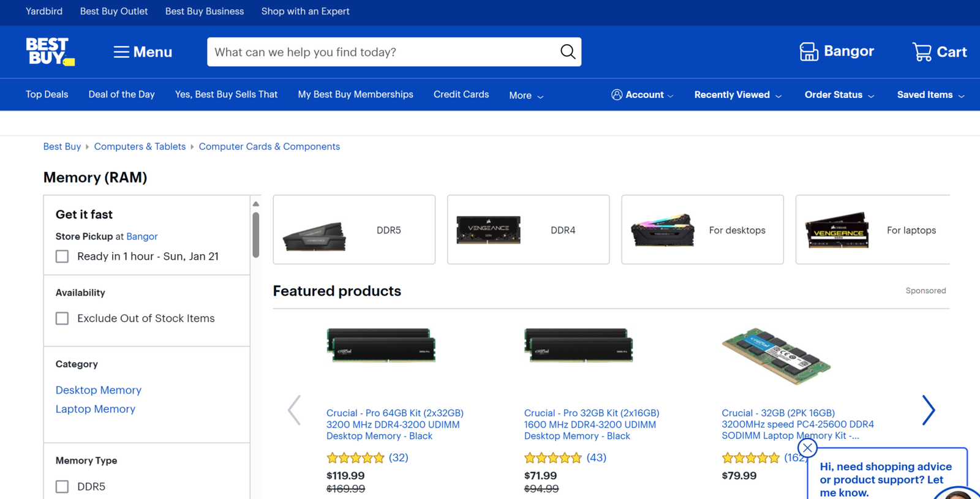Select the DDR4 category tile
980x499 pixels.
[528, 230]
